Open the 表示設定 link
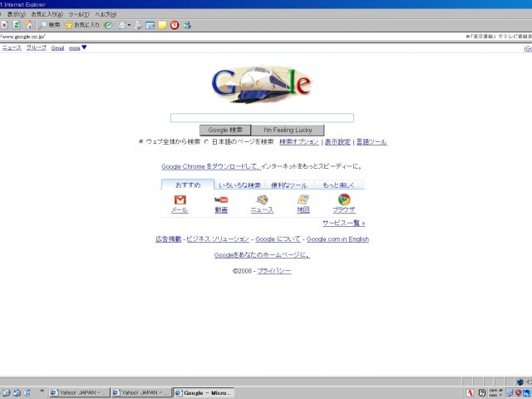Image resolution: width=532 pixels, height=399 pixels. tap(337, 142)
